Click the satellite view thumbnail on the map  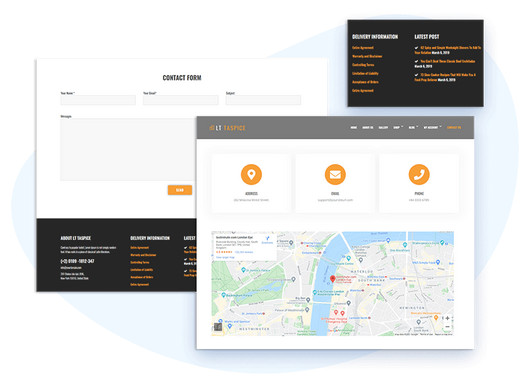[x=218, y=327]
